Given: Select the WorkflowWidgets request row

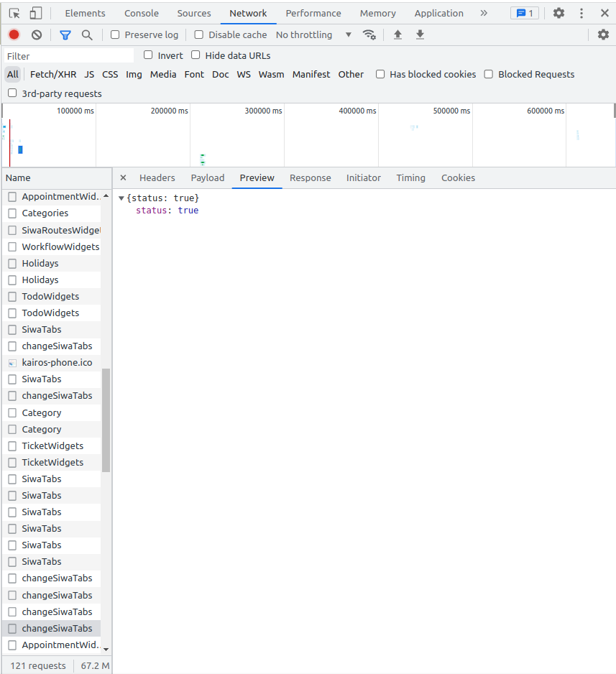Looking at the screenshot, I should point(51,246).
